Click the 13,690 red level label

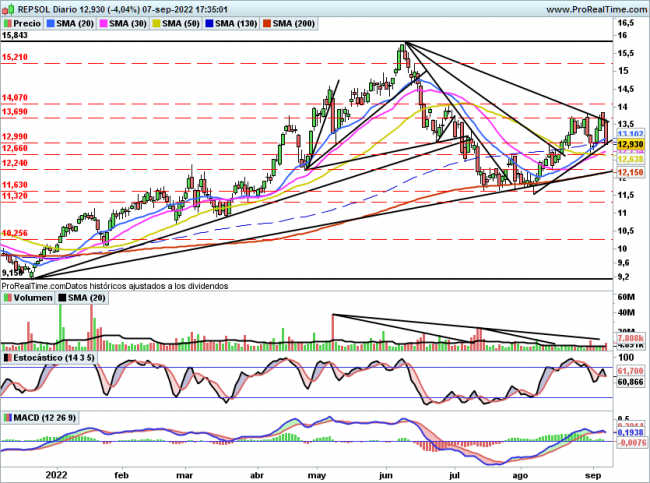pos(15,112)
